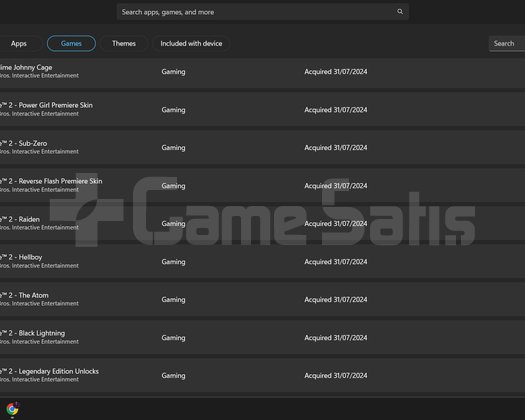Click publisher text under Sub-Zero title
The height and width of the screenshot is (420, 525).
point(40,152)
